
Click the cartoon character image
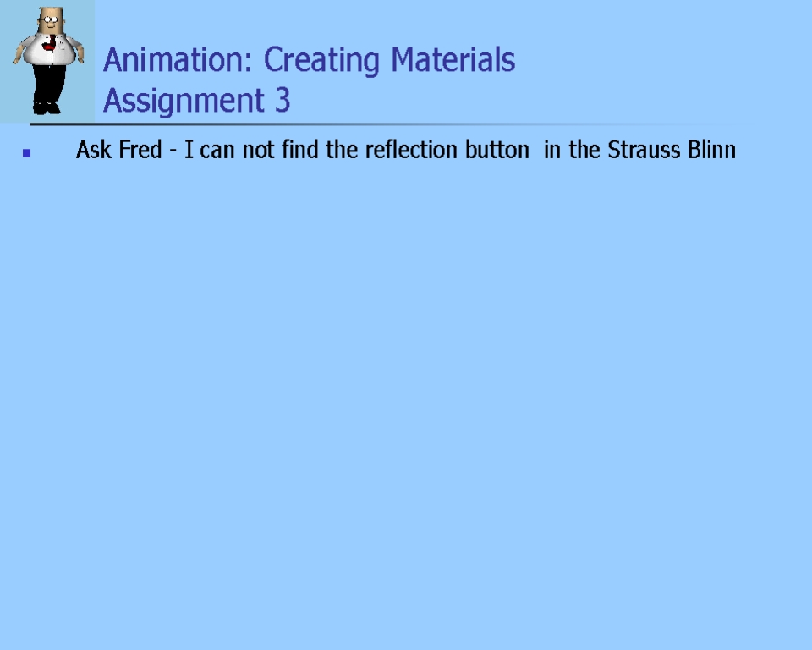[x=47, y=61]
